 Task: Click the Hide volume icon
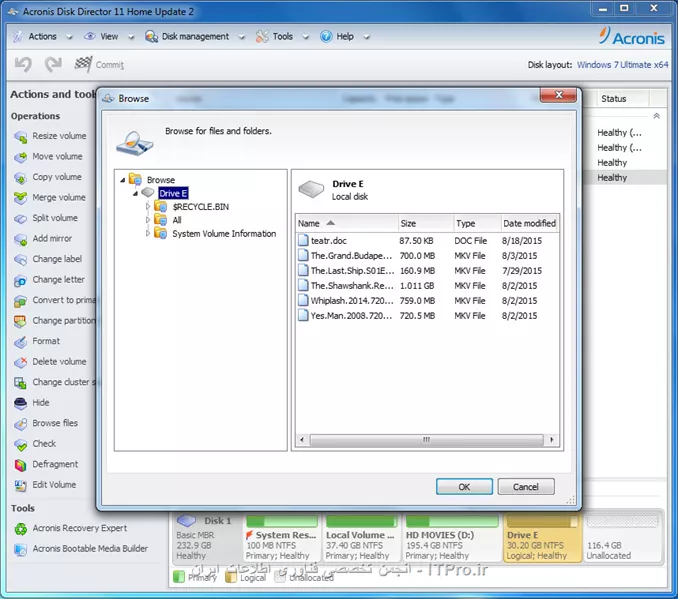(x=20, y=403)
